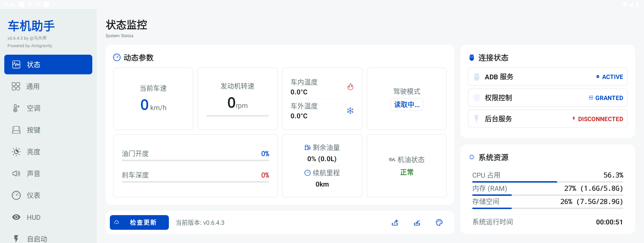Click the 自启动 lightning icon
Viewport: 644px width, 243px height.
(16, 239)
